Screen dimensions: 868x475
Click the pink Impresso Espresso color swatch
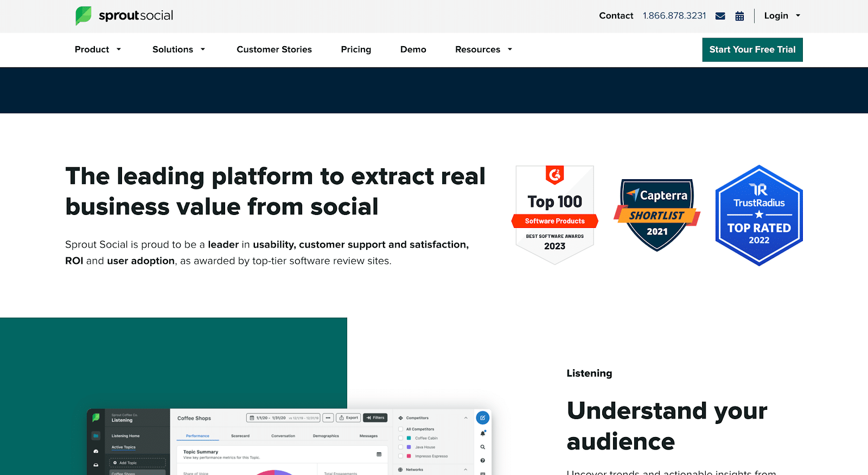tap(409, 456)
